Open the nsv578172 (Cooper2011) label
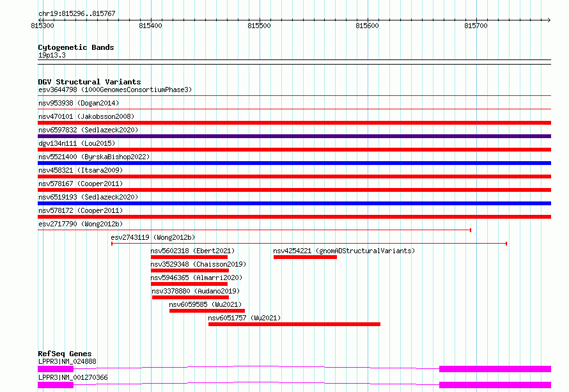The width and height of the screenshot is (569, 392). coord(81,210)
